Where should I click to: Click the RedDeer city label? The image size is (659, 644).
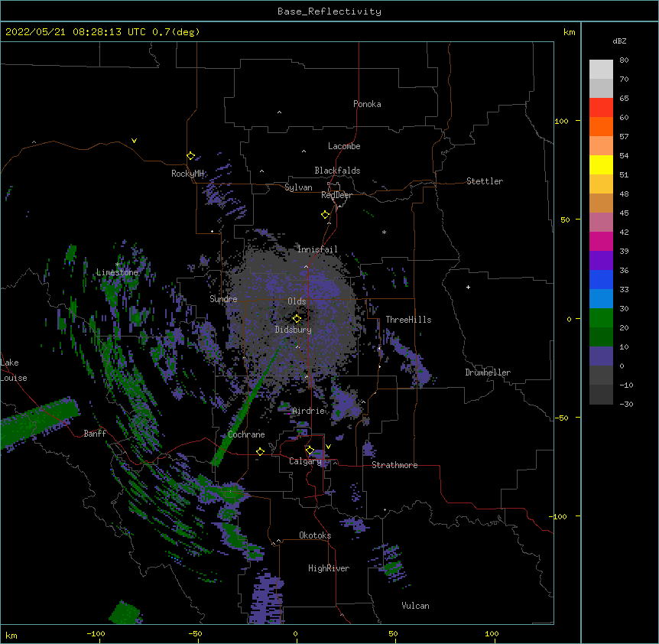coord(336,195)
